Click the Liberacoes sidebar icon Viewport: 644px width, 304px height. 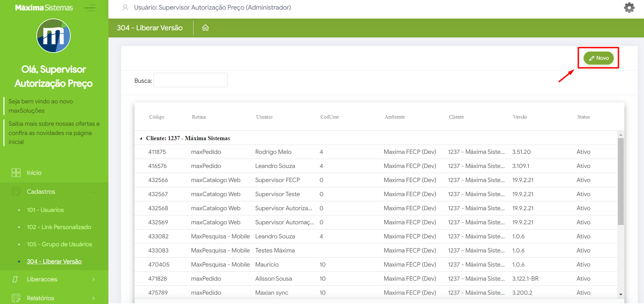pos(15,279)
